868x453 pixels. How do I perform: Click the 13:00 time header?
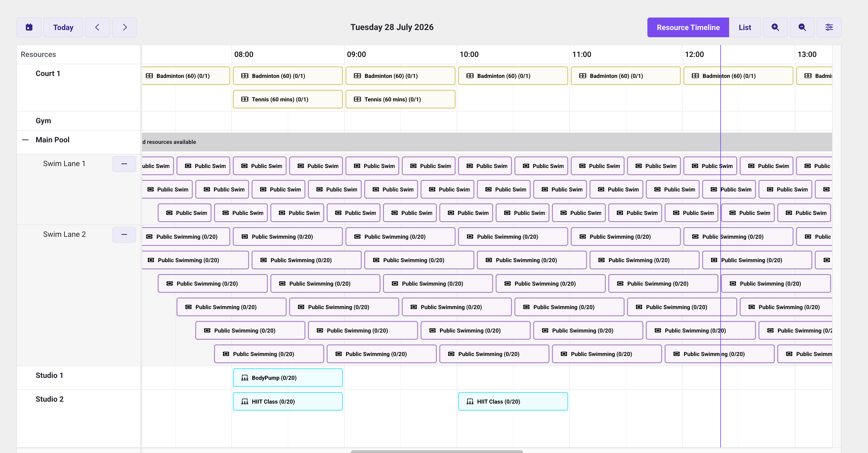tap(807, 54)
